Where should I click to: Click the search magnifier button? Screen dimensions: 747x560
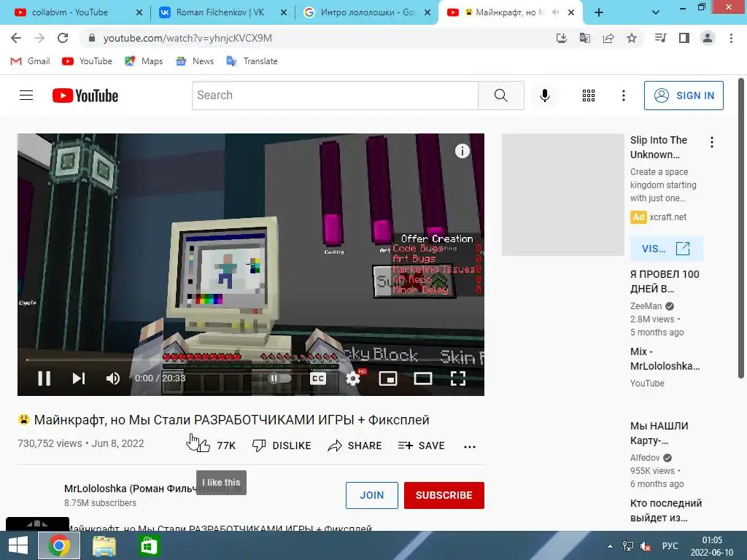tap(500, 96)
